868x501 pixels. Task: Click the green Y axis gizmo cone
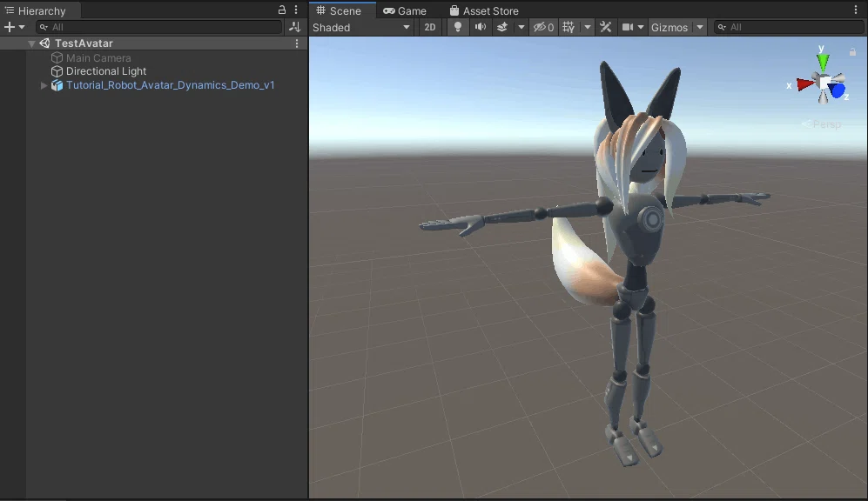[x=823, y=62]
